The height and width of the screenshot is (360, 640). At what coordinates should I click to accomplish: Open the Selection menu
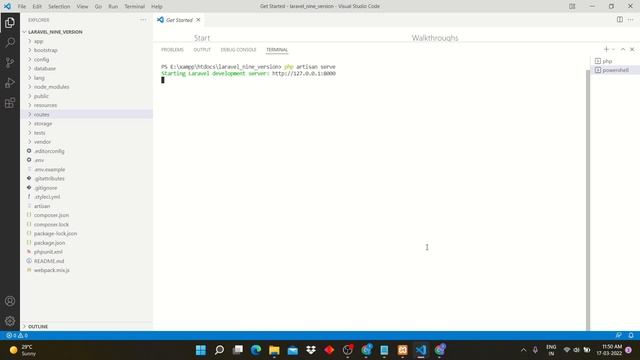[59, 7]
